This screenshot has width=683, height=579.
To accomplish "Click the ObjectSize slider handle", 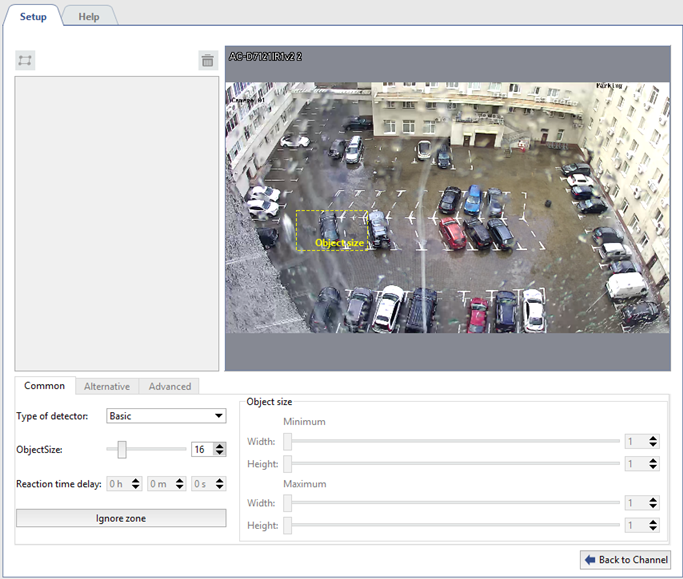I will pyautogui.click(x=121, y=450).
